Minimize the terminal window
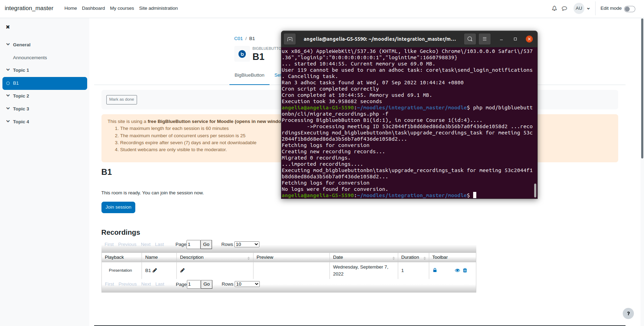The width and height of the screenshot is (644, 326). [x=501, y=39]
